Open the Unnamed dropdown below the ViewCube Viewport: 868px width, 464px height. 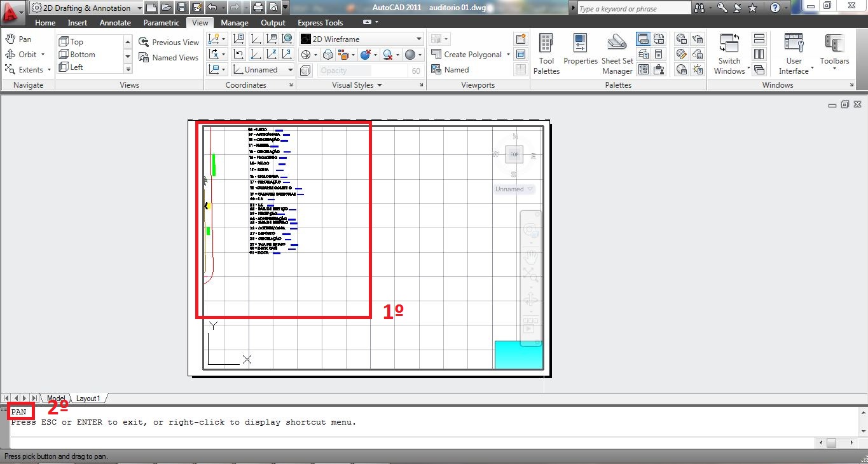click(x=514, y=189)
